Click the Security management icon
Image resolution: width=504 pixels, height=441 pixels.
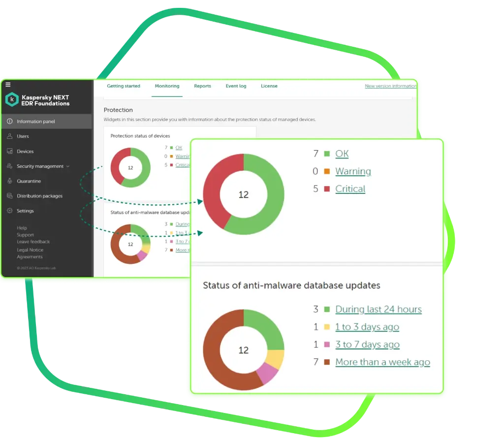[10, 166]
